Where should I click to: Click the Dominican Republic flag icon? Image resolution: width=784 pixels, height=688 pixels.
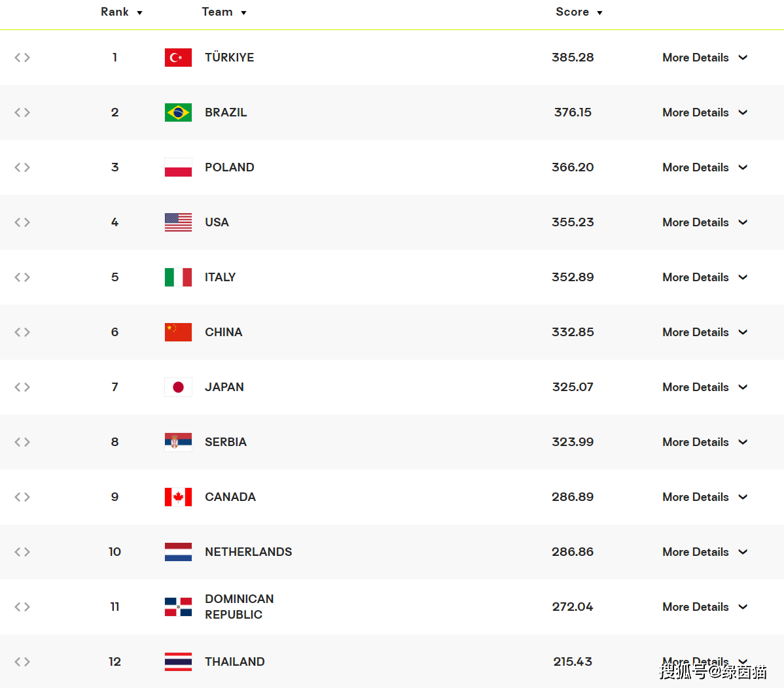(x=178, y=607)
